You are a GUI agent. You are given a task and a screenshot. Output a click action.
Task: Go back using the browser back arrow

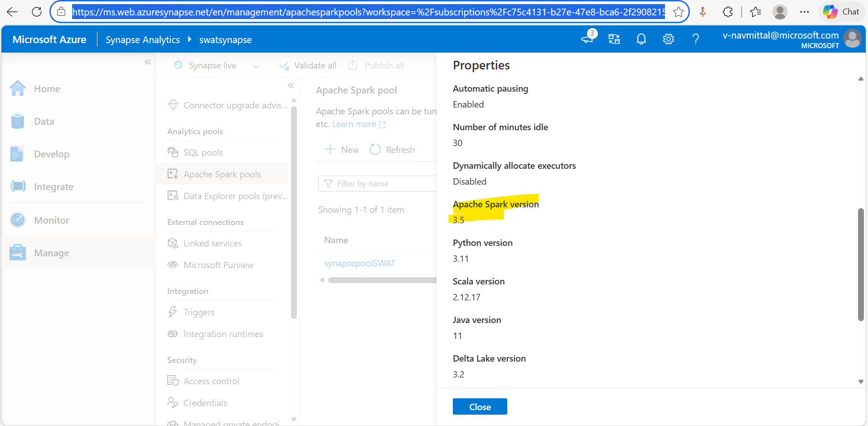coord(12,12)
